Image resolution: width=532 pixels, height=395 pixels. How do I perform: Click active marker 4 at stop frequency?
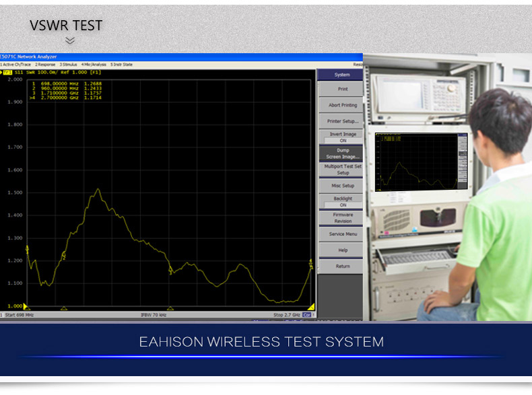(310, 307)
